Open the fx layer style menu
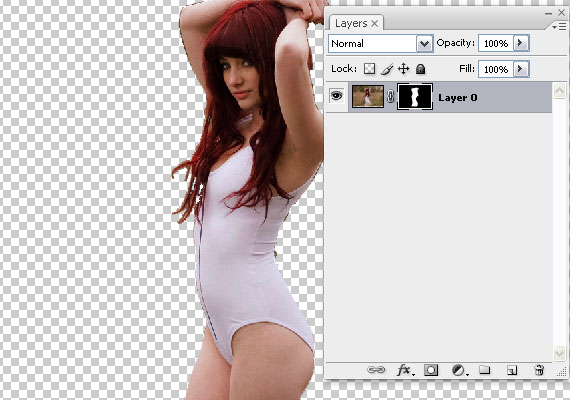This screenshot has height=400, width=570. coord(405,370)
